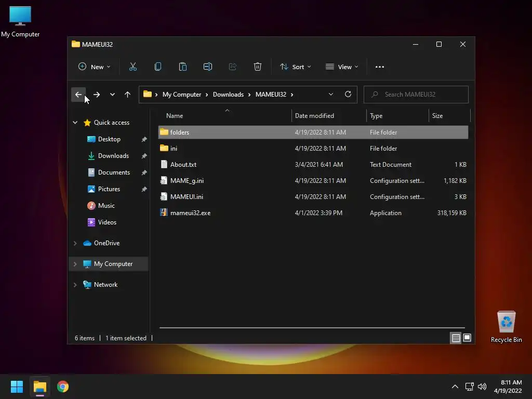
Task: Select the MAME_g.ini file icon
Action: 164,180
